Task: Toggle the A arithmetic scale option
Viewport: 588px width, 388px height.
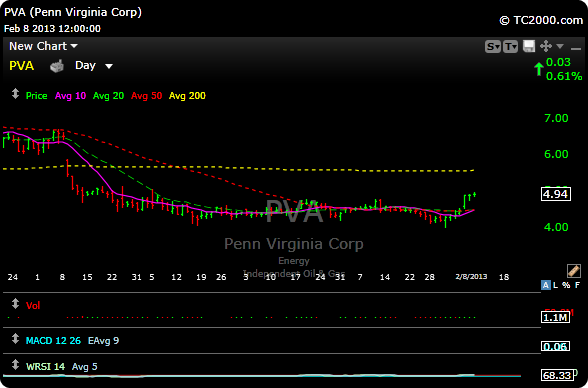Action: pos(546,285)
